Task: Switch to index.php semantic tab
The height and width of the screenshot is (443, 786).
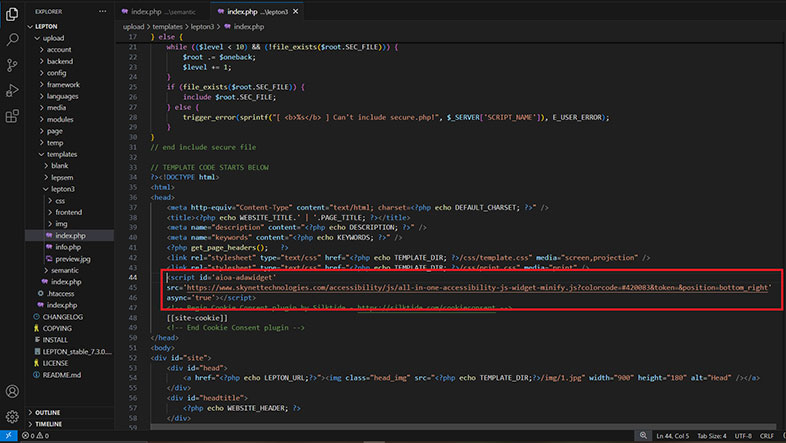Action: (x=160, y=12)
